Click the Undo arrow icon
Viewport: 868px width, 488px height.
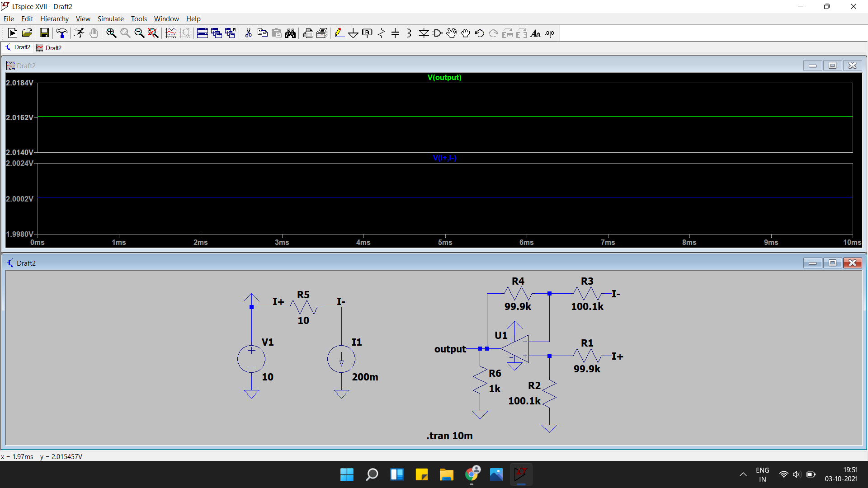click(480, 33)
